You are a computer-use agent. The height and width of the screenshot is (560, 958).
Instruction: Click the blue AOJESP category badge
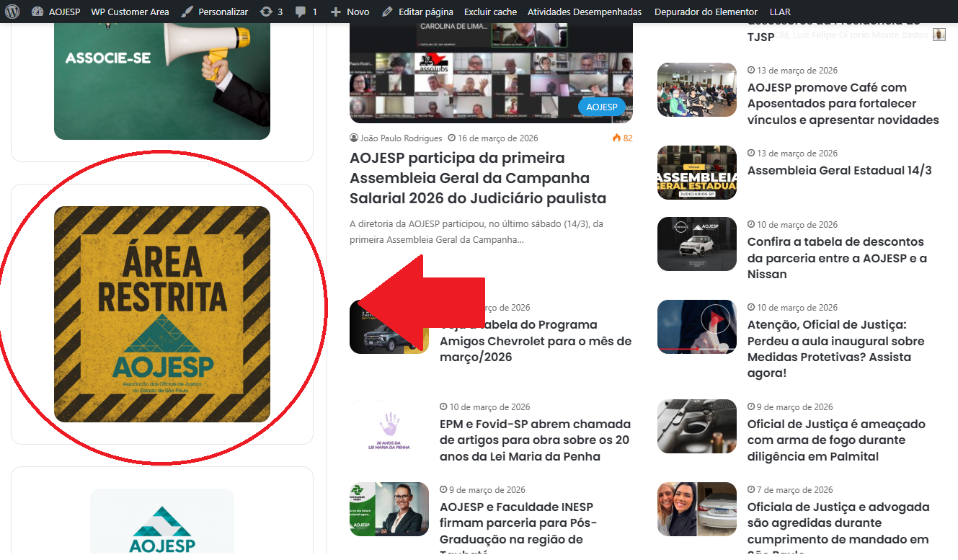[601, 107]
